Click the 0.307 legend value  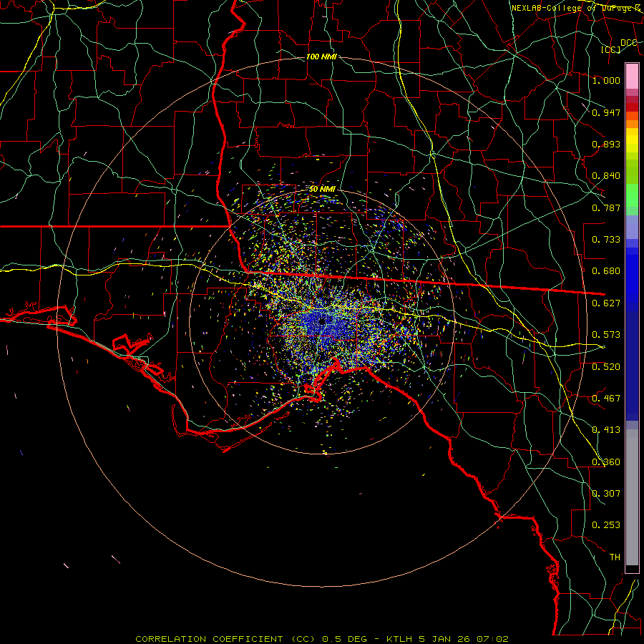pyautogui.click(x=606, y=494)
